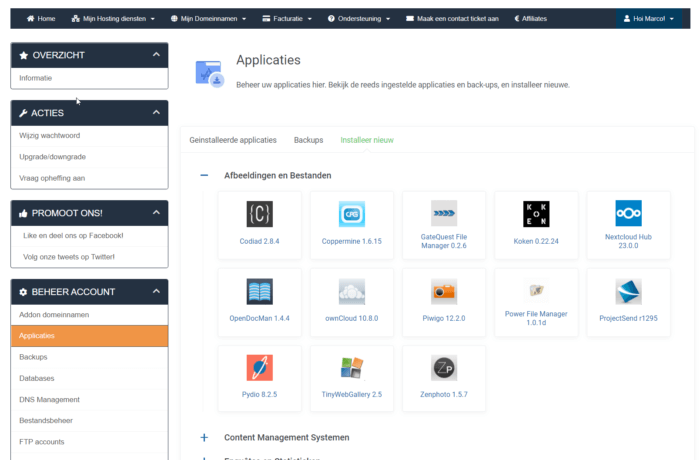Viewport: 700px width, 460px height.
Task: Click the Power File Manager icon
Action: coord(536,290)
